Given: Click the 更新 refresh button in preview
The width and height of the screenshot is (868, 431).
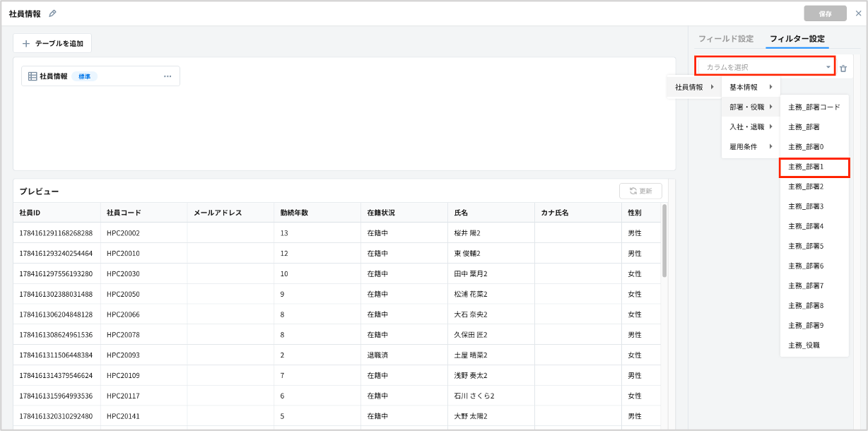Looking at the screenshot, I should (x=640, y=191).
